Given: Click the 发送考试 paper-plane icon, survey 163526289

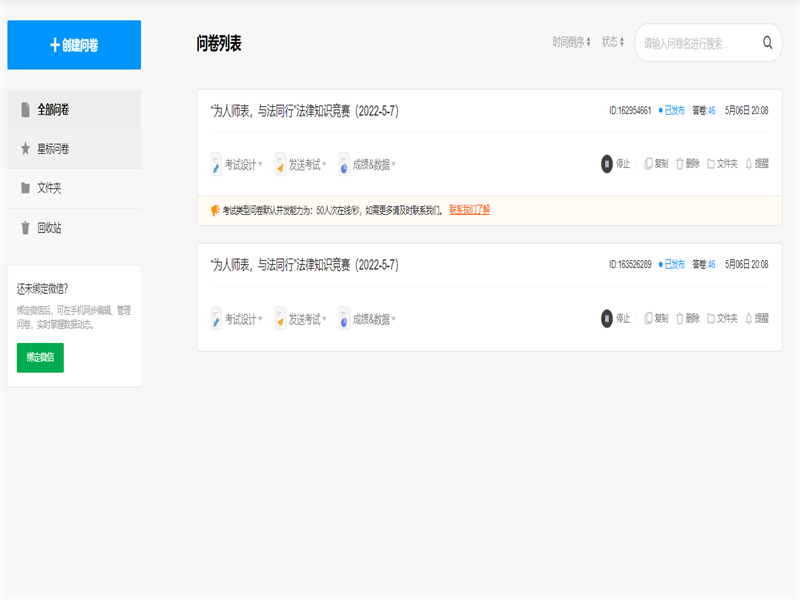Looking at the screenshot, I should pos(280,319).
